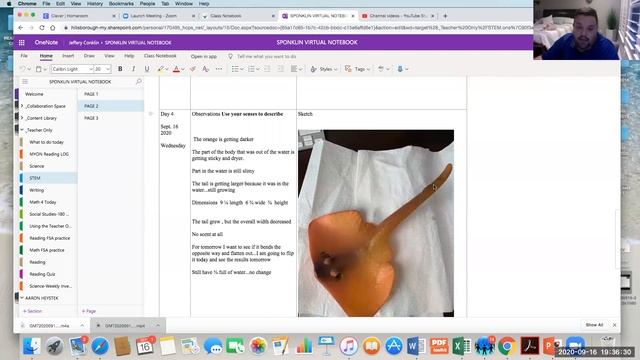The height and width of the screenshot is (360, 640).
Task: Toggle the notebook navigation hamburger icon
Action: click(25, 82)
